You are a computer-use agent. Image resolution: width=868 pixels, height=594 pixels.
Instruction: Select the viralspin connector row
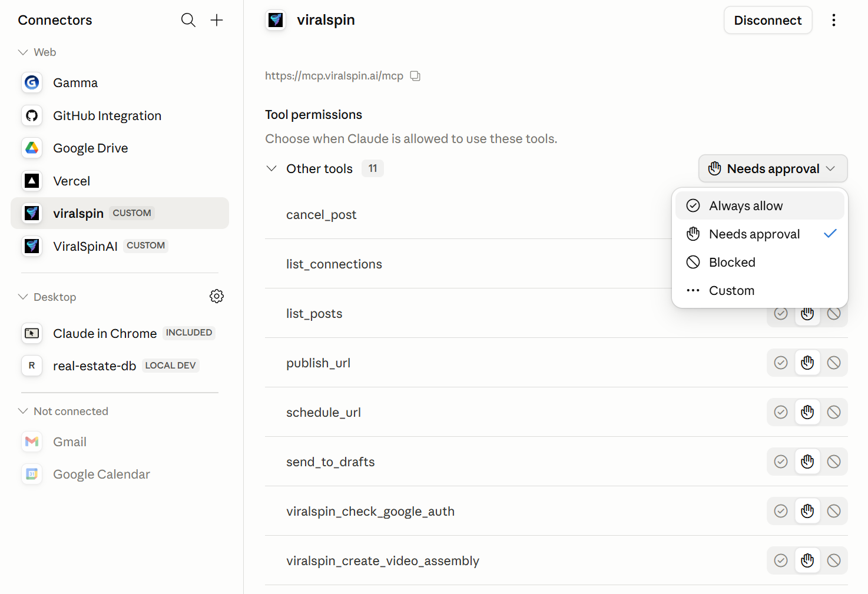tap(120, 213)
